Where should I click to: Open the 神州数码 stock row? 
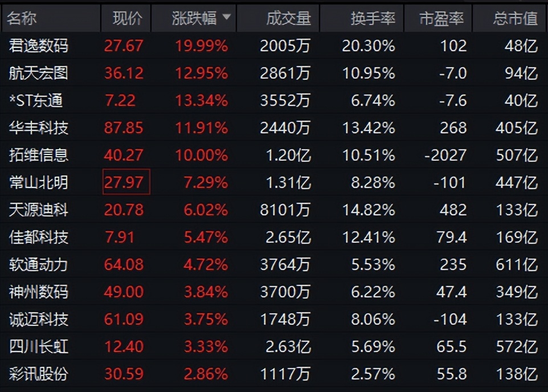pos(274,292)
